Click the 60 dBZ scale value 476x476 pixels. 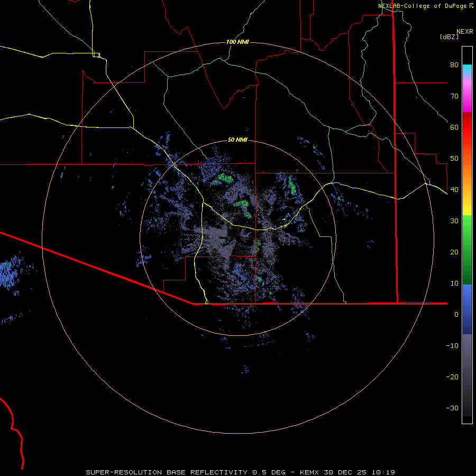454,127
